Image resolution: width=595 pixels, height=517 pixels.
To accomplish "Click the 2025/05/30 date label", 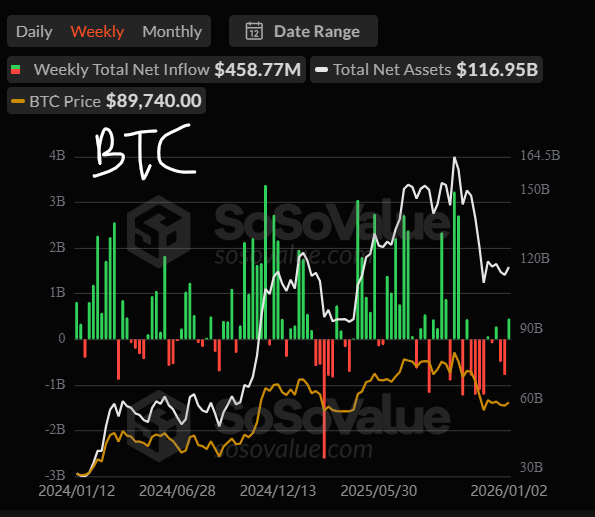I will (379, 491).
